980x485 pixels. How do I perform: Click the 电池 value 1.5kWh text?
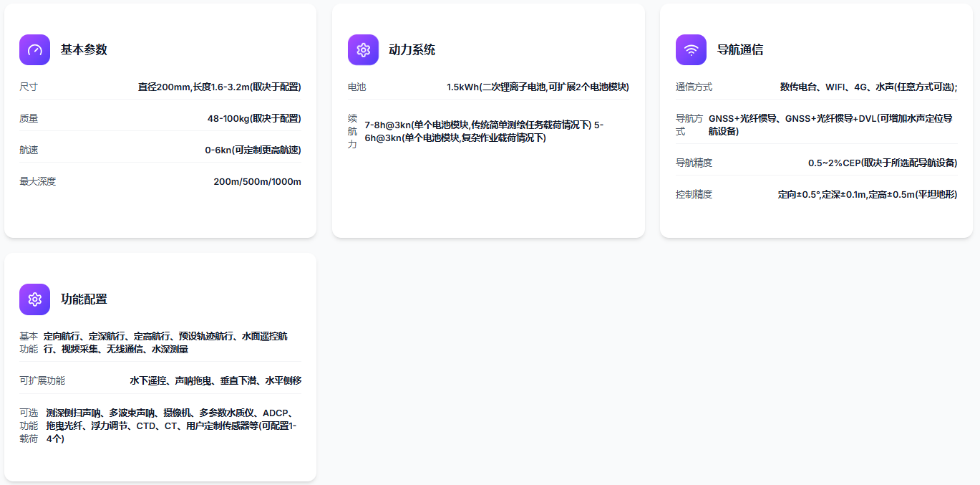tap(538, 87)
